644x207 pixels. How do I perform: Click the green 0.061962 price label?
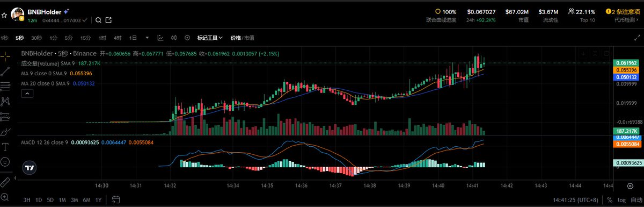627,63
